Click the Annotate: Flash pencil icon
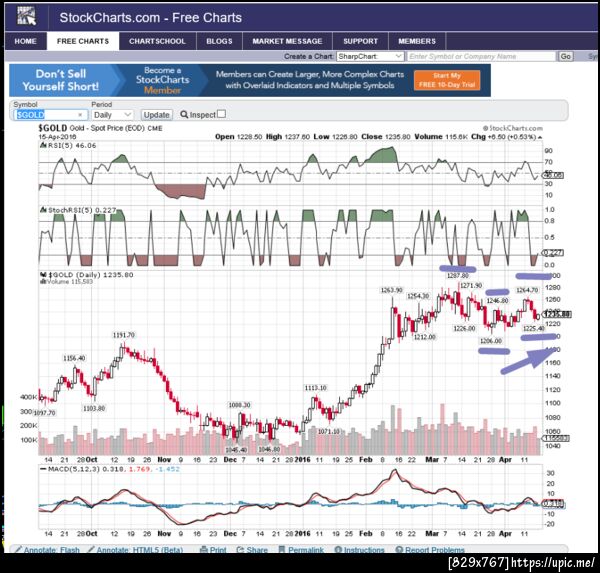The image size is (600, 573). pos(18,550)
